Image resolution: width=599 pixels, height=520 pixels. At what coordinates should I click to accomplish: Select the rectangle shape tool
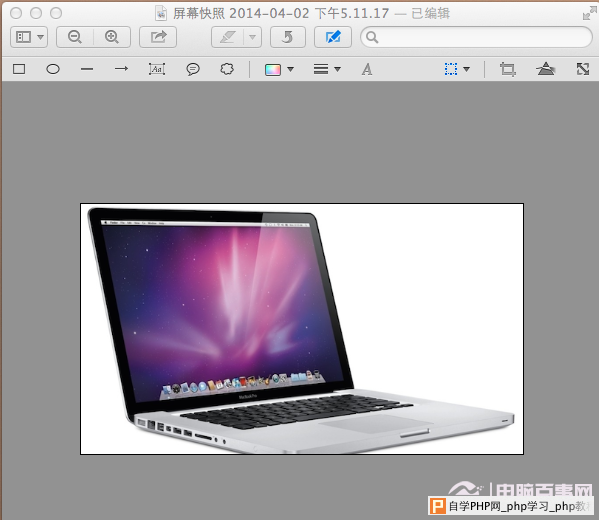pyautogui.click(x=19, y=69)
